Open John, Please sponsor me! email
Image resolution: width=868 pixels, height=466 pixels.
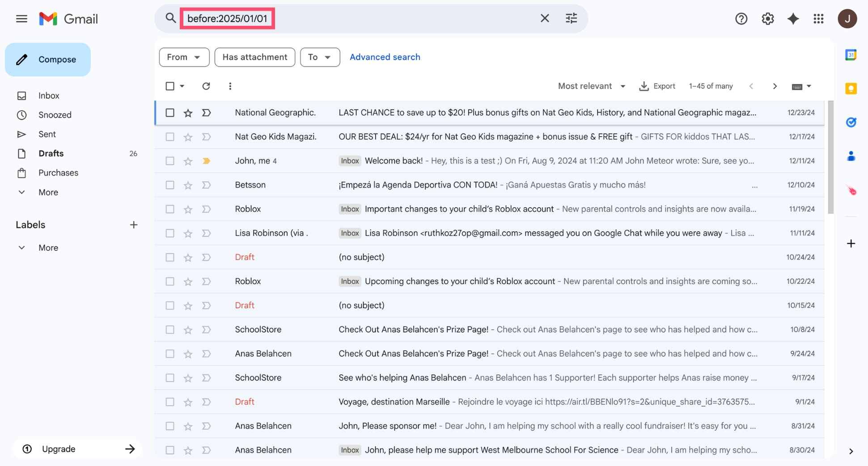pyautogui.click(x=489, y=426)
